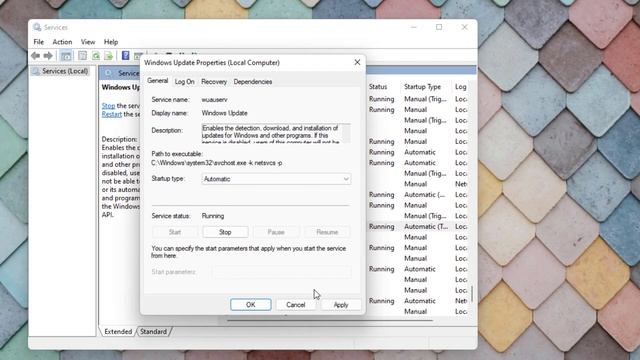Toggle the Show/Hide Console Tree toolbar icon
640x360 pixels.
[x=66, y=56]
